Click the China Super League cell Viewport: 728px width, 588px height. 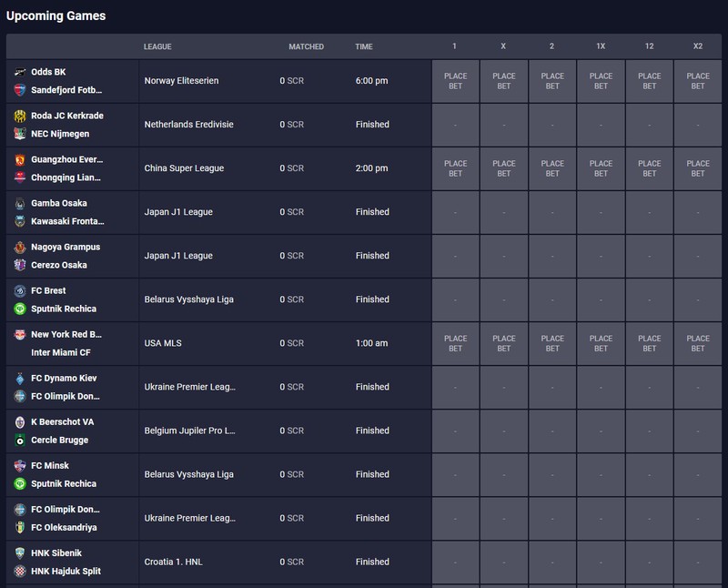pos(184,168)
